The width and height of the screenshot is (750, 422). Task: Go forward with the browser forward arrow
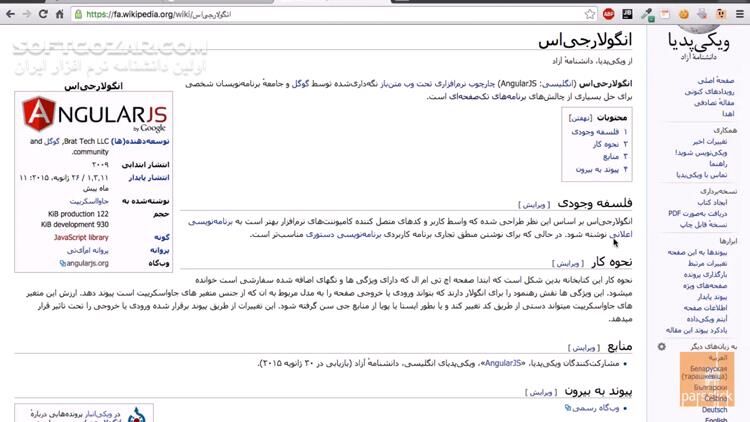[27, 14]
